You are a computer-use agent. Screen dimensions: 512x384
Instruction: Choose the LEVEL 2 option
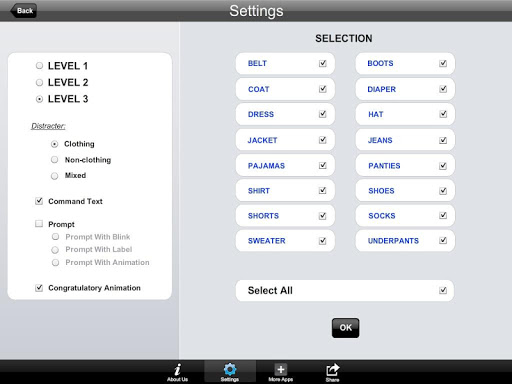pyautogui.click(x=39, y=82)
